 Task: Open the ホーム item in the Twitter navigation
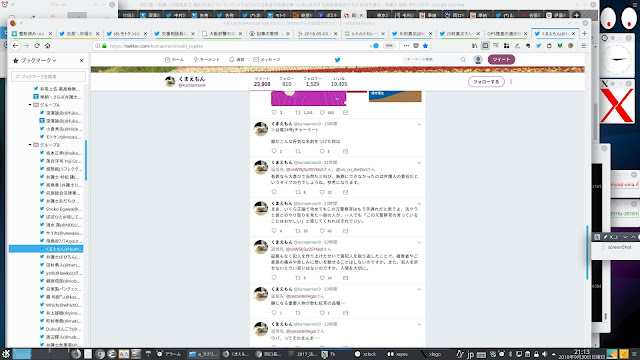tap(174, 60)
